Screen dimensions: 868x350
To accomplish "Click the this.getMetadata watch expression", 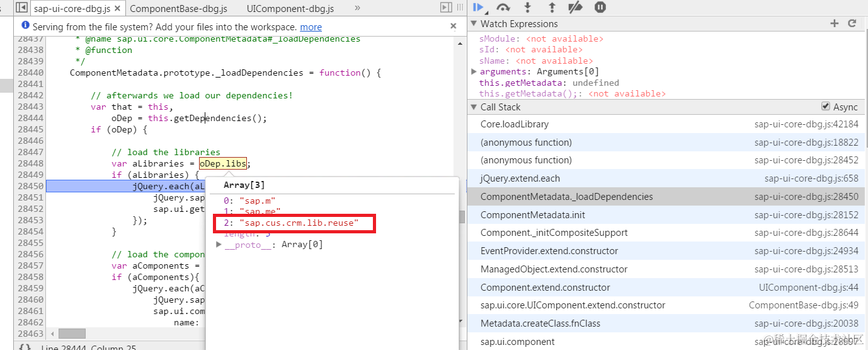I will click(549, 83).
